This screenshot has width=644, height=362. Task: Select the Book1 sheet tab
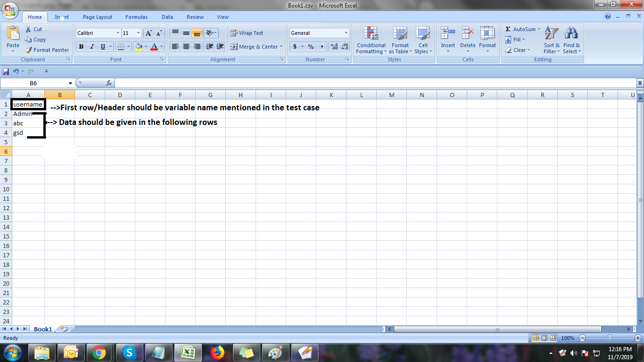tap(43, 329)
